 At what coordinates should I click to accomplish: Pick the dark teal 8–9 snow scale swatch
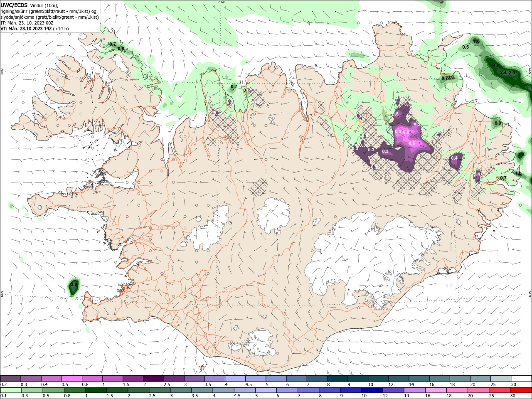(337, 379)
